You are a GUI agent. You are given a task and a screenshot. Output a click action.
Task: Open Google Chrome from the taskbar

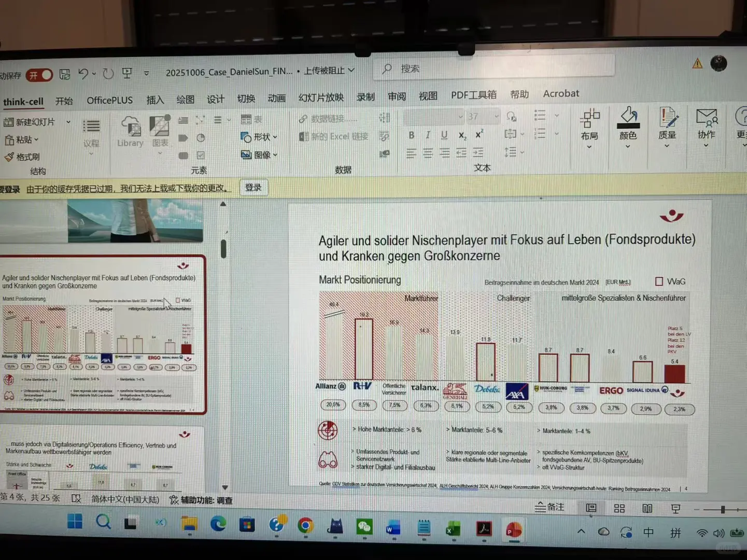point(305,526)
